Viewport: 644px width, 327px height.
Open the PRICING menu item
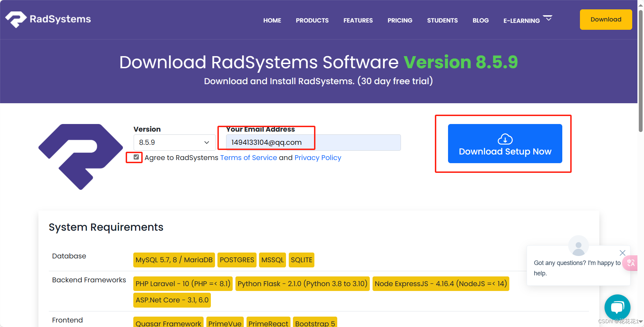(x=400, y=20)
